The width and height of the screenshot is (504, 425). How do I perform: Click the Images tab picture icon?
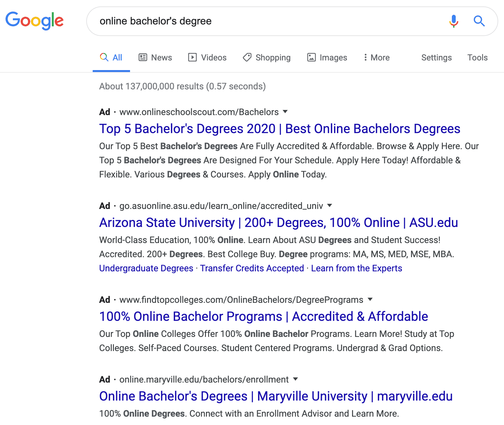click(312, 58)
